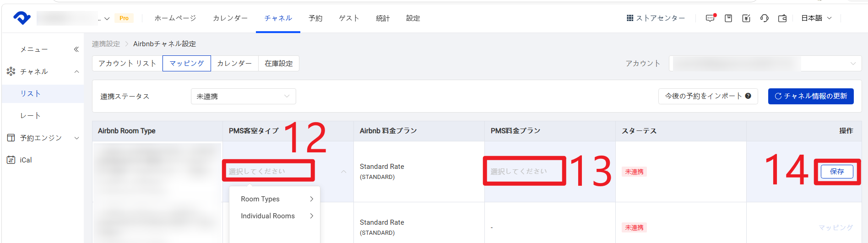Open the 日本語 language dropdown

tap(816, 18)
